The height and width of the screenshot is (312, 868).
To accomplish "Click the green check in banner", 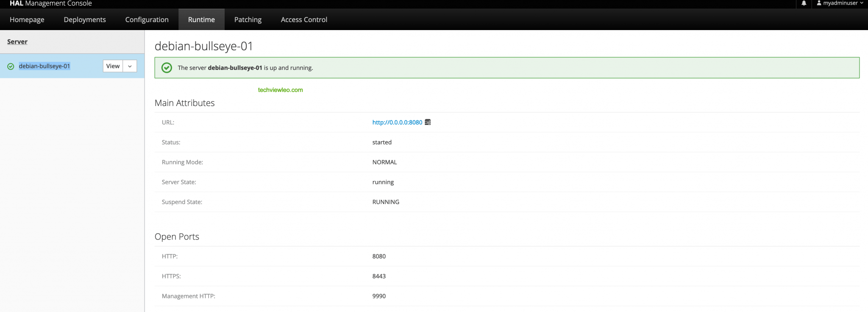I will click(x=167, y=68).
